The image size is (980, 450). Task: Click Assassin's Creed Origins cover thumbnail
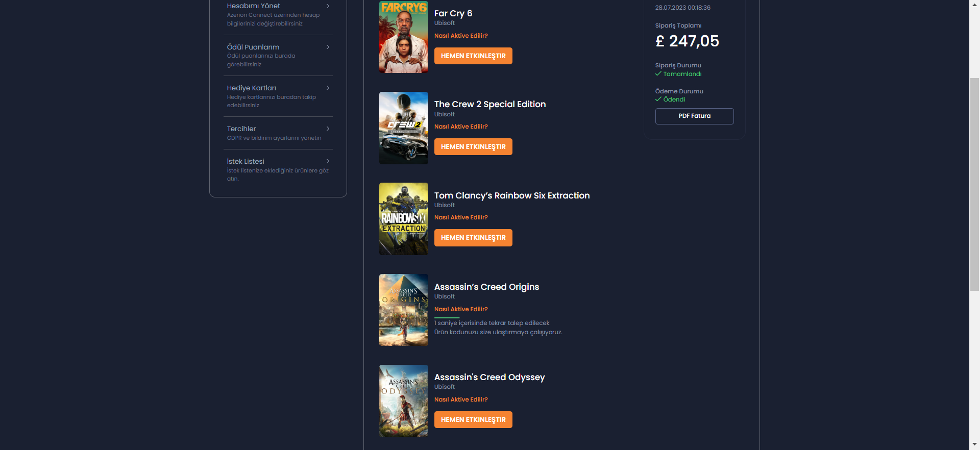coord(404,310)
